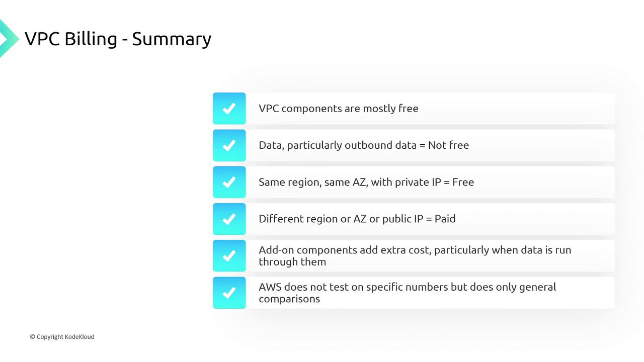Select 'VPC components are mostly free' text
Image resolution: width=644 pixels, height=362 pixels.
tap(338, 109)
